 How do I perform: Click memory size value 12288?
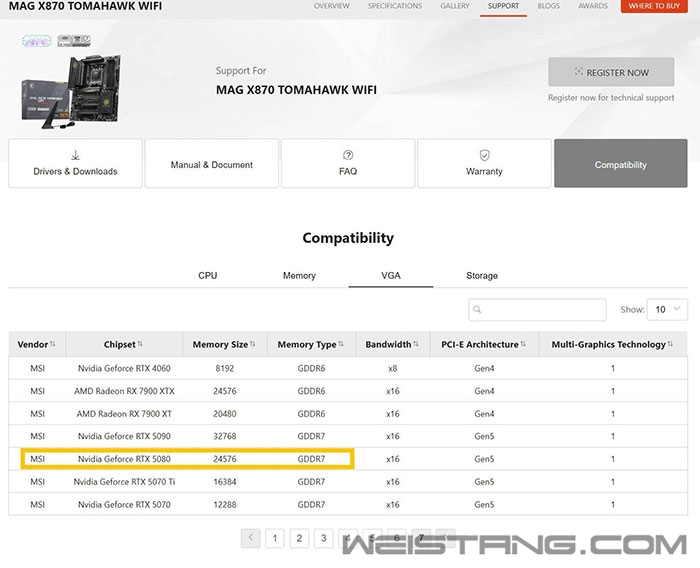click(225, 505)
